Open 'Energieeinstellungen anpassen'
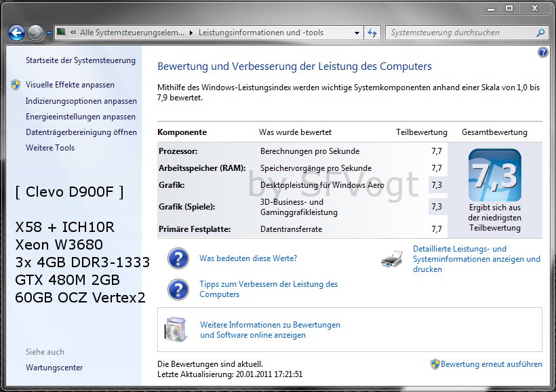Viewport: 556px width, 392px height. (x=81, y=117)
